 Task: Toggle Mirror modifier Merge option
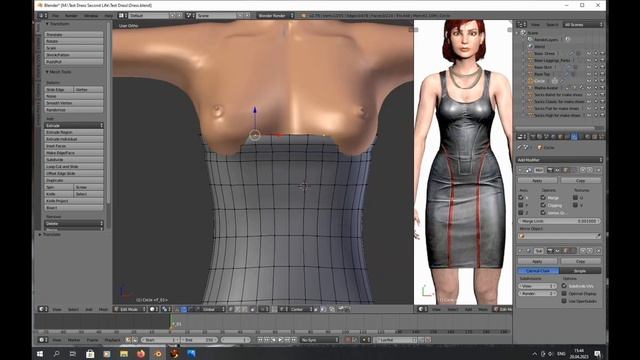pos(543,198)
